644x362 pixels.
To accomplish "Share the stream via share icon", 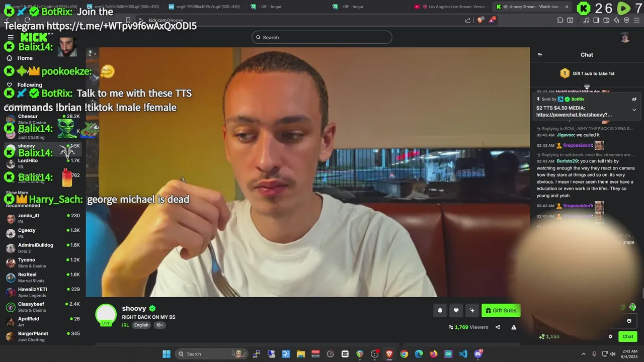I will 498,327.
